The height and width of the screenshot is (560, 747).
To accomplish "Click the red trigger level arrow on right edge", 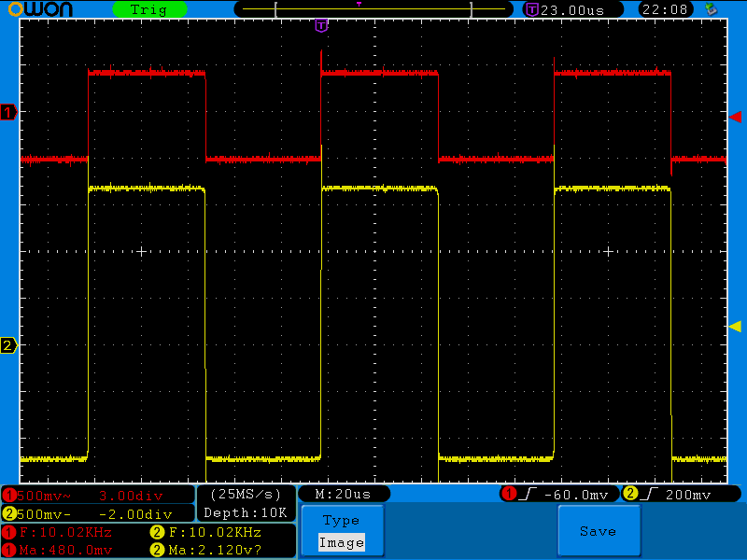I will coord(735,117).
